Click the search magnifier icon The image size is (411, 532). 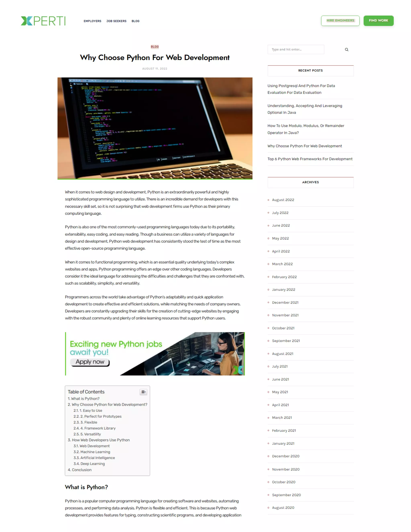coord(346,50)
